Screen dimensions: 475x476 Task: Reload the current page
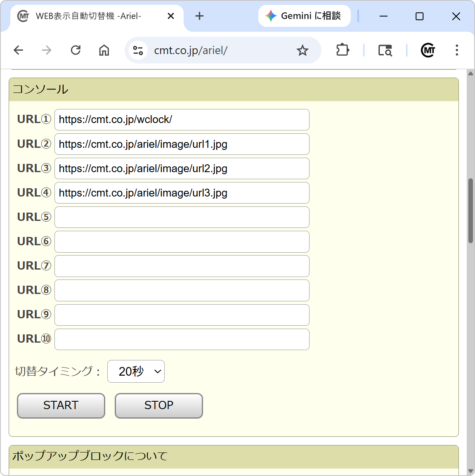point(76,50)
